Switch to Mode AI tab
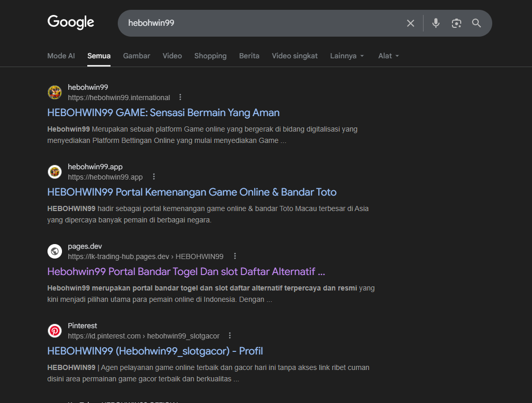The image size is (532, 403). click(61, 56)
